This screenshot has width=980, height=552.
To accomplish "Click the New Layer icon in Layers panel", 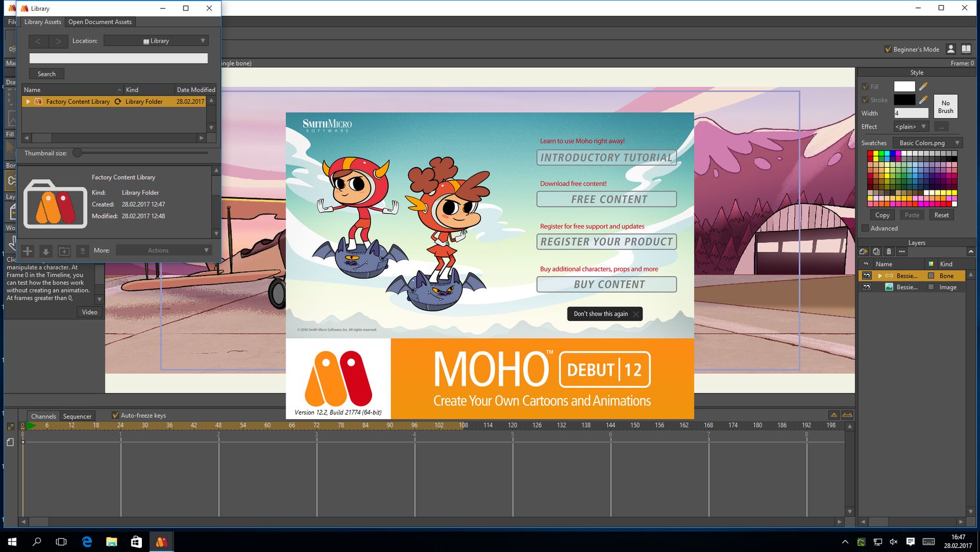I will tap(864, 251).
